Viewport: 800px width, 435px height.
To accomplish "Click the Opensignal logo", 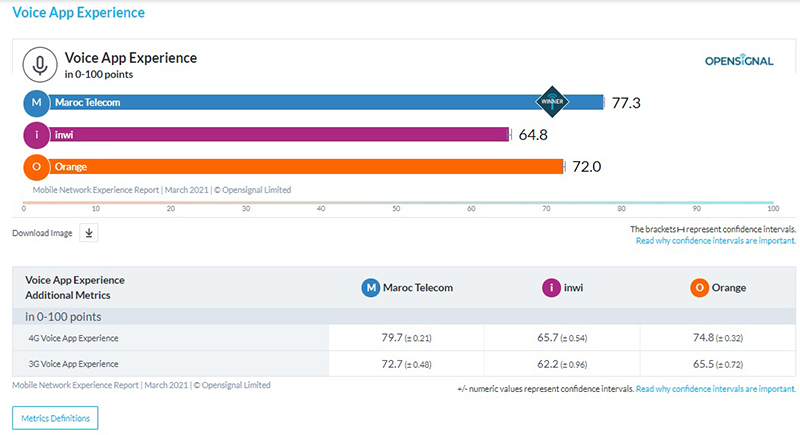I will click(738, 61).
